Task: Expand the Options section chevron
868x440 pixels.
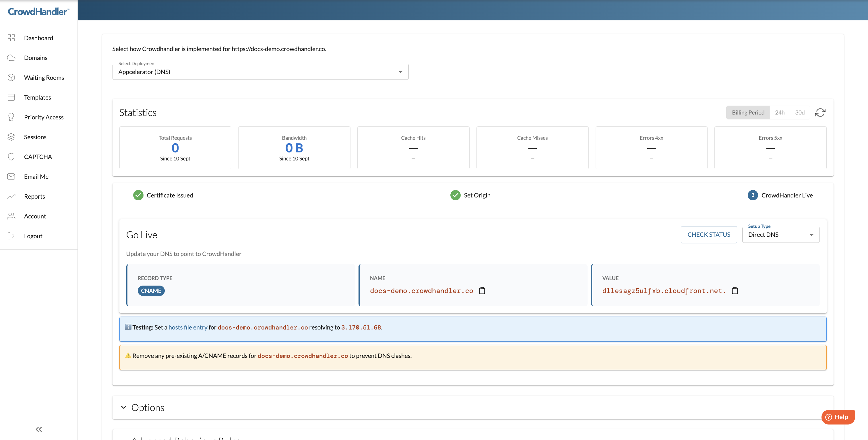Action: pyautogui.click(x=124, y=407)
